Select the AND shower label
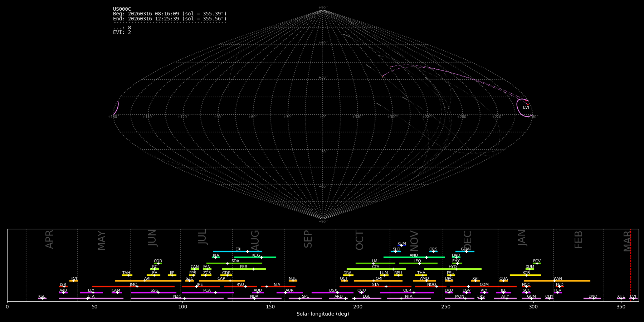Viewport: 644px width, 322px height. point(414,255)
